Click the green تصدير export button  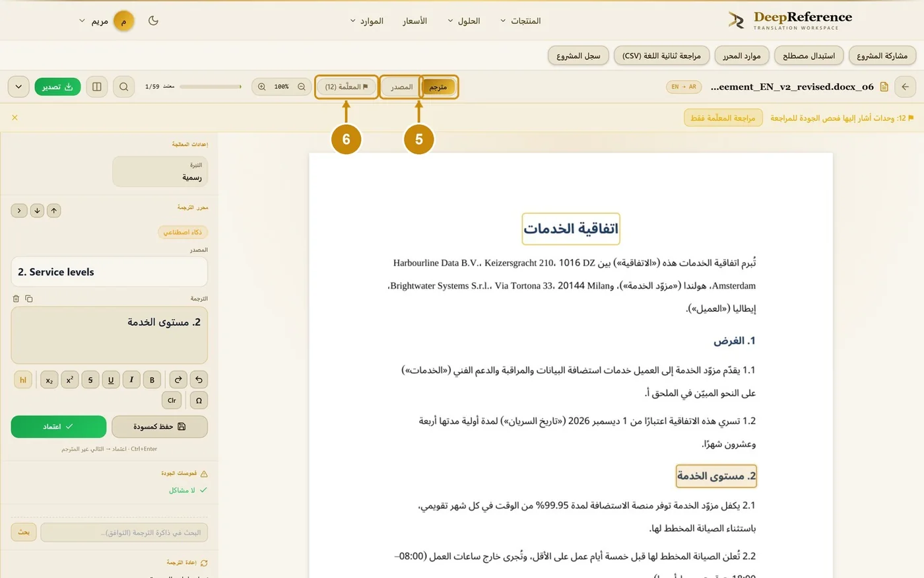click(58, 87)
